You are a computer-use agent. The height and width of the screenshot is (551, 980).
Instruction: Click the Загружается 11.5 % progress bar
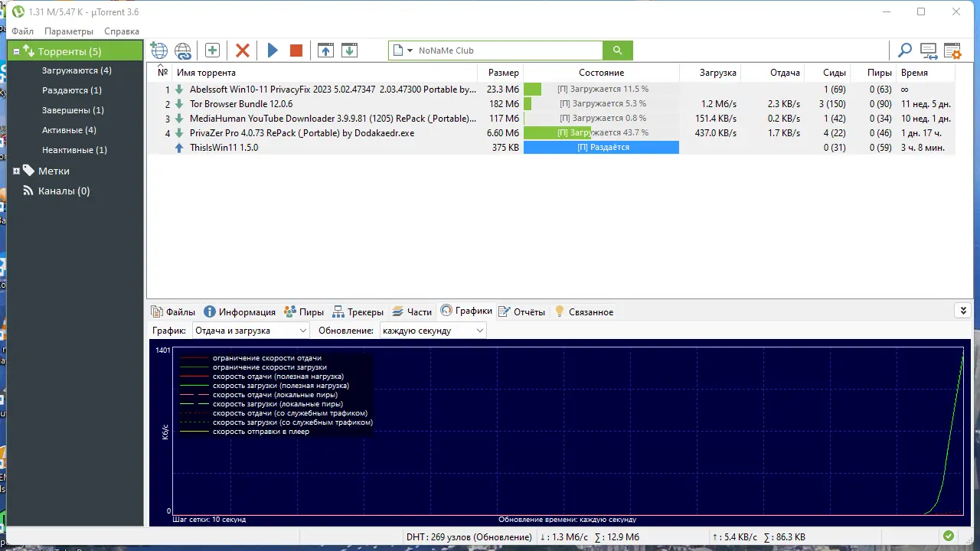[601, 90]
